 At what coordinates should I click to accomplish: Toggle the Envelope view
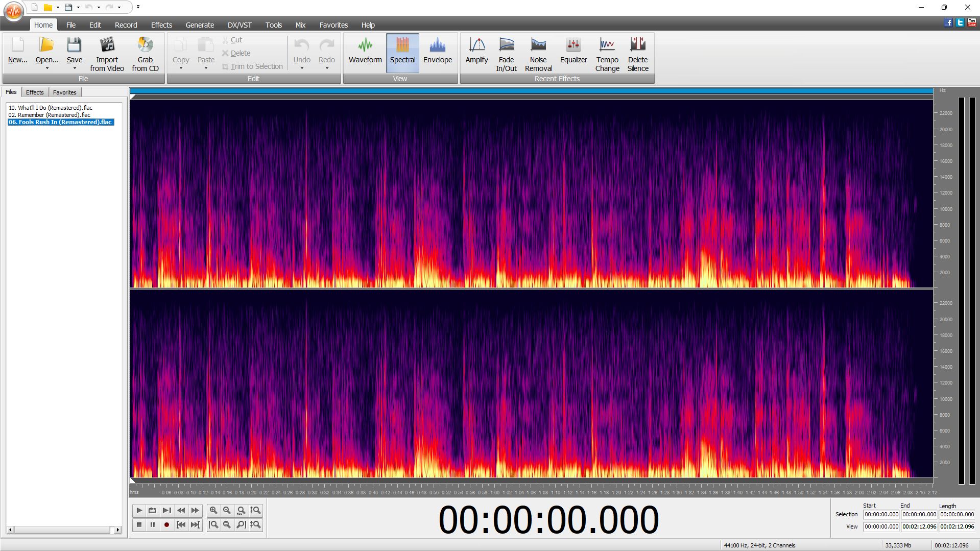438,51
